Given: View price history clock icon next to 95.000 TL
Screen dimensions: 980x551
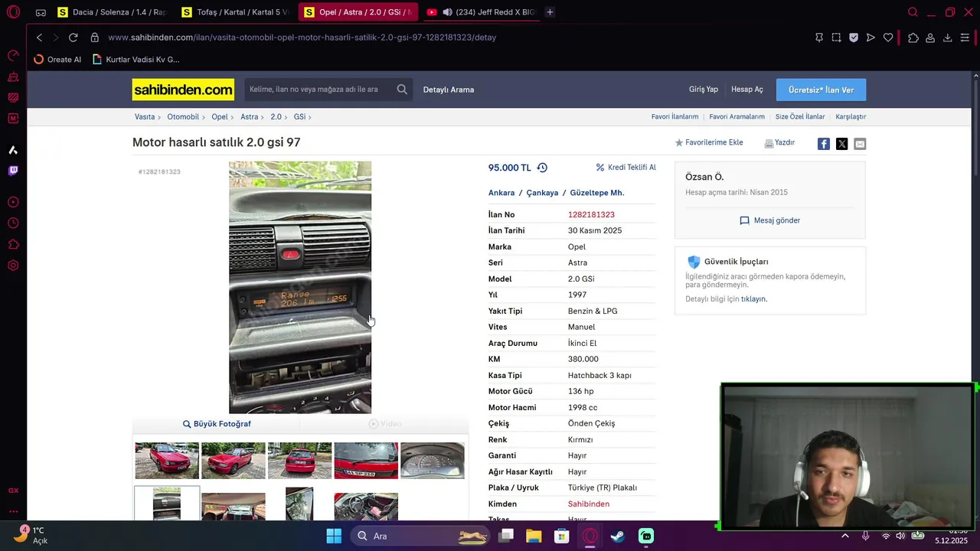Looking at the screenshot, I should tap(542, 168).
